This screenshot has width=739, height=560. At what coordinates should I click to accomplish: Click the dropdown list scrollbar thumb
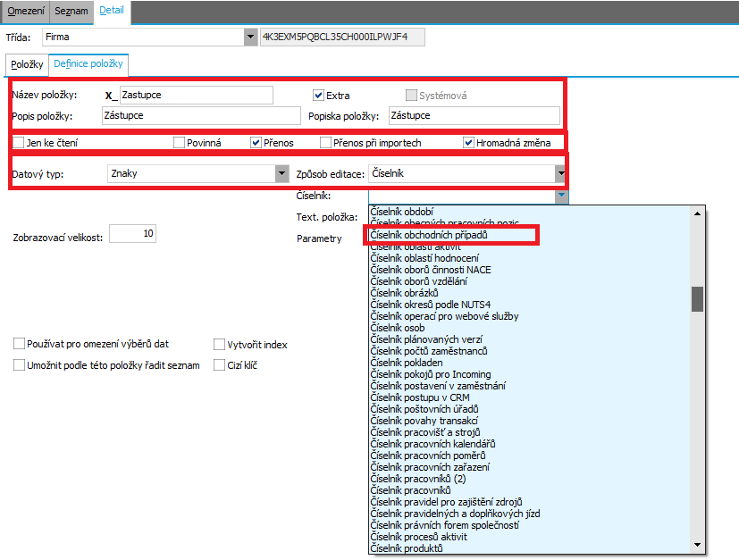point(697,298)
